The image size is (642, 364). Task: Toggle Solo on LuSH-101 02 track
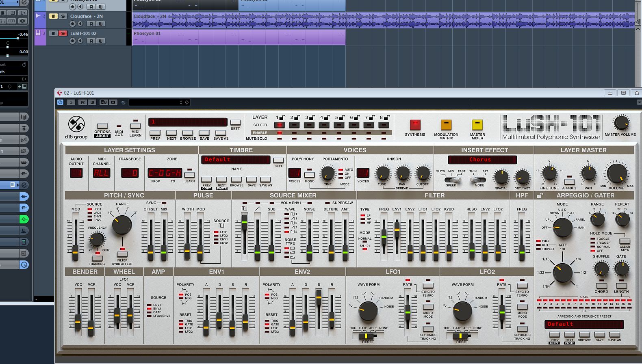[x=63, y=33]
